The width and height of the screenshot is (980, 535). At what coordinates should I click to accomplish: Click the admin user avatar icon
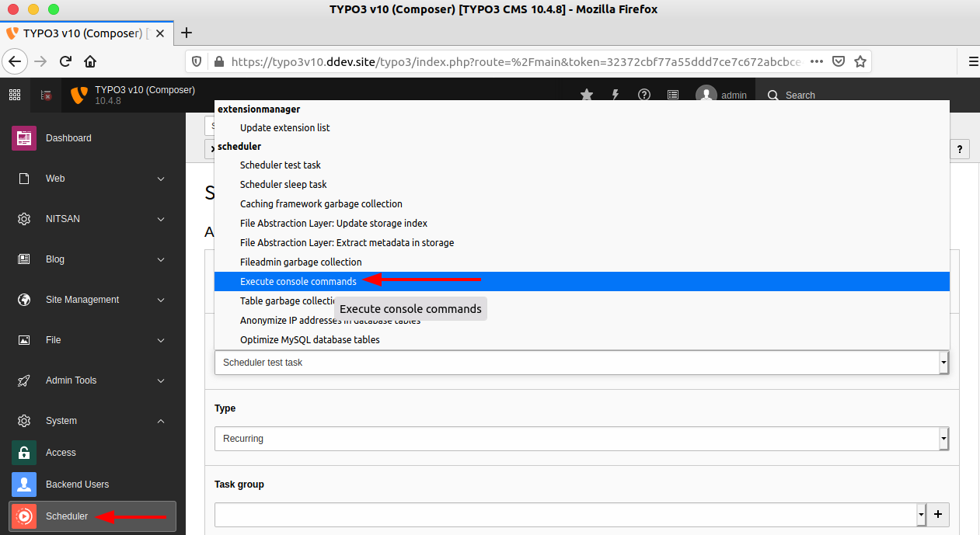coord(705,95)
